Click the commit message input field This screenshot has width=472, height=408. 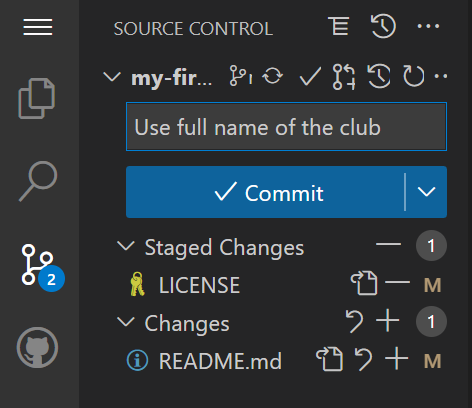[286, 127]
